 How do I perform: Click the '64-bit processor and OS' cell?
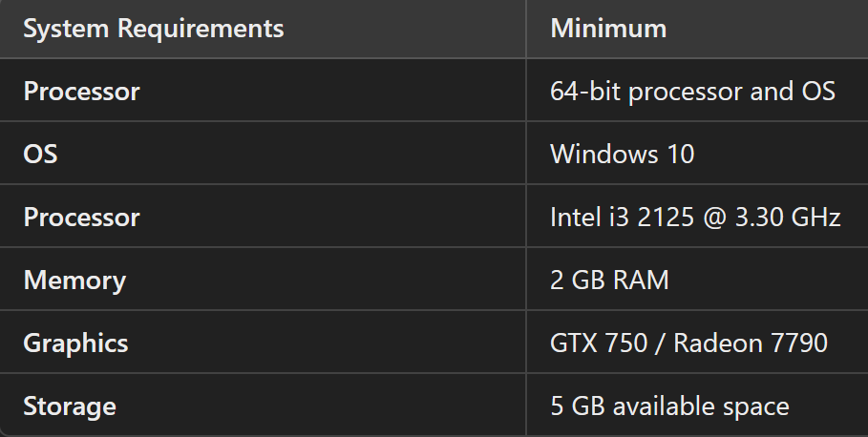(693, 92)
